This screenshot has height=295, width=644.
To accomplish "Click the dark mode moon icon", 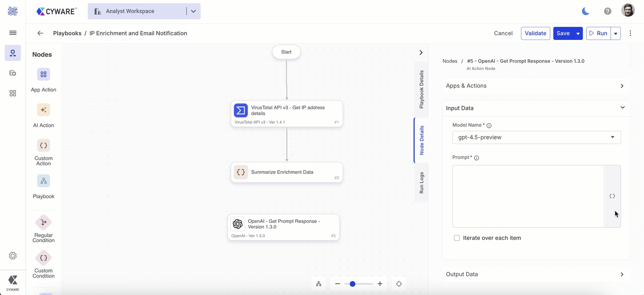I will (x=585, y=11).
